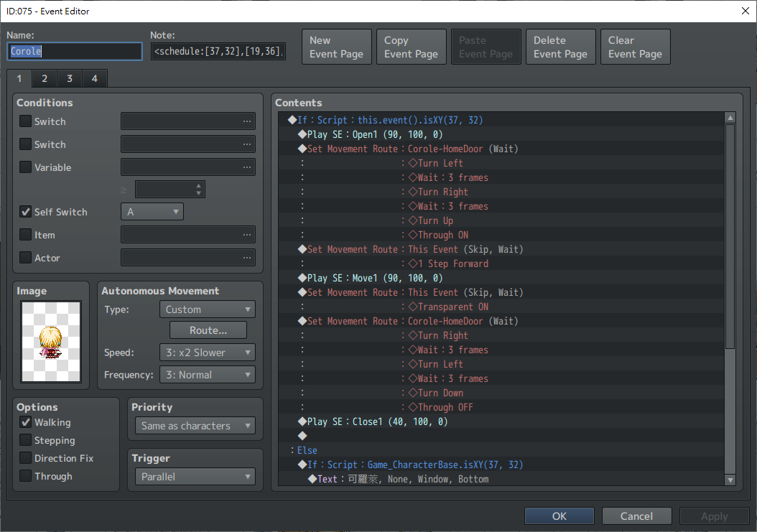Select the 'Turn Up' movement line

[x=501, y=220]
